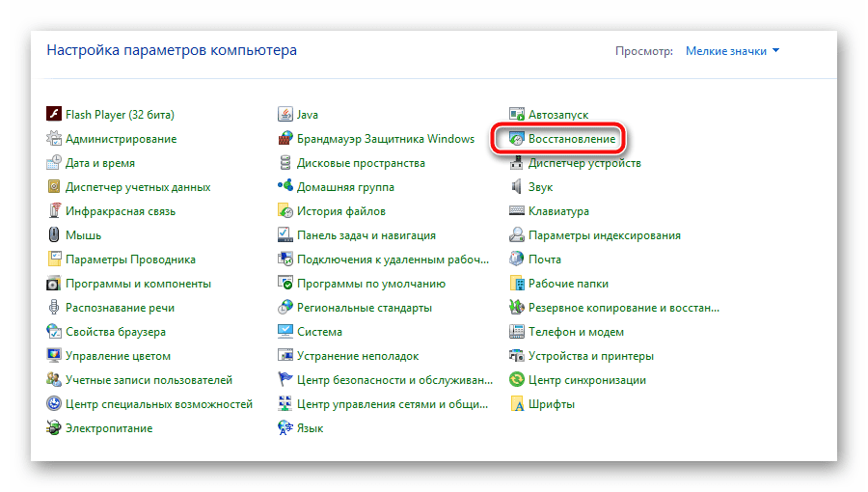Click the Центр синхронизации green icon
This screenshot has width=868, height=492.
click(517, 380)
